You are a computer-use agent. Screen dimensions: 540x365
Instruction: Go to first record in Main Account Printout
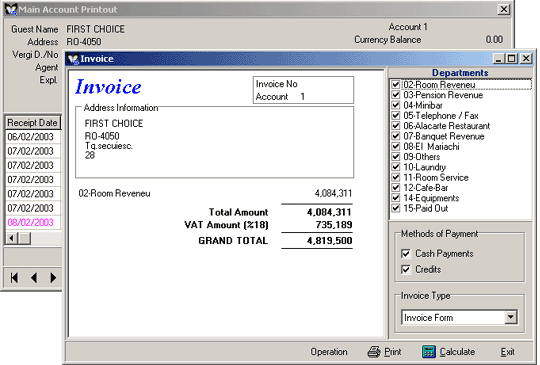[x=14, y=278]
